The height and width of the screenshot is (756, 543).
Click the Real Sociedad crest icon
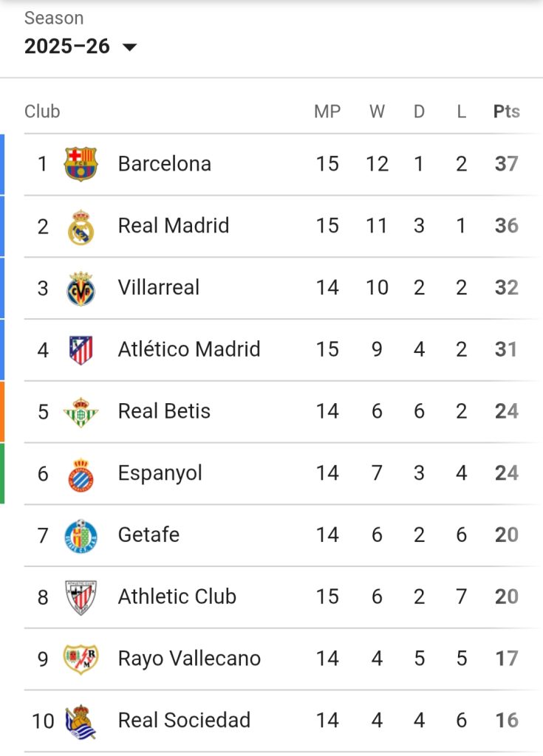click(x=81, y=721)
